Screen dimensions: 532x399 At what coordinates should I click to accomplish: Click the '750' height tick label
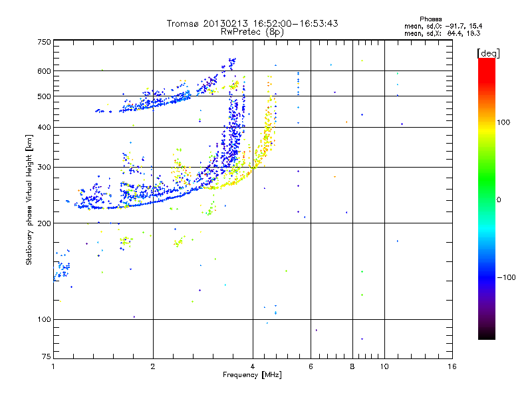pyautogui.click(x=44, y=42)
